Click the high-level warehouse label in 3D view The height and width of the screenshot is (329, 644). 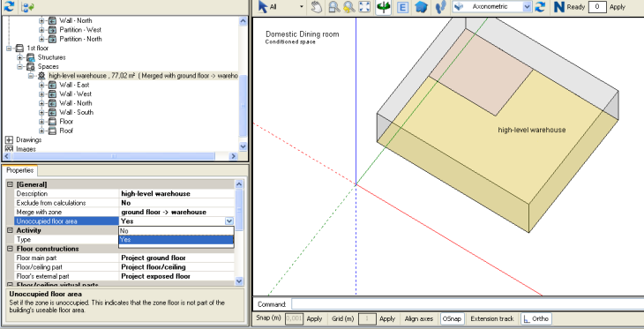coord(532,130)
